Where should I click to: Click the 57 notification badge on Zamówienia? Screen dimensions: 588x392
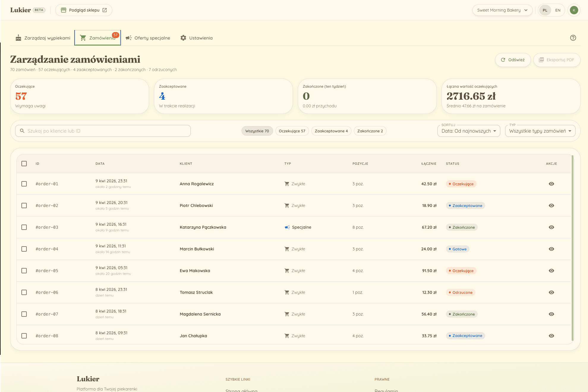point(116,35)
